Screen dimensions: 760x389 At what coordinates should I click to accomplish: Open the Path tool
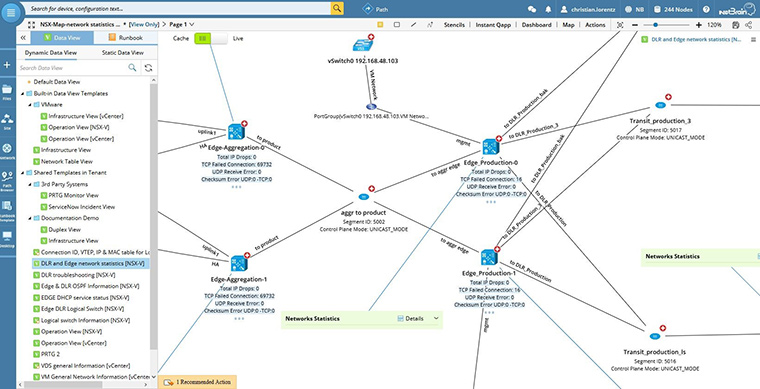(x=375, y=9)
